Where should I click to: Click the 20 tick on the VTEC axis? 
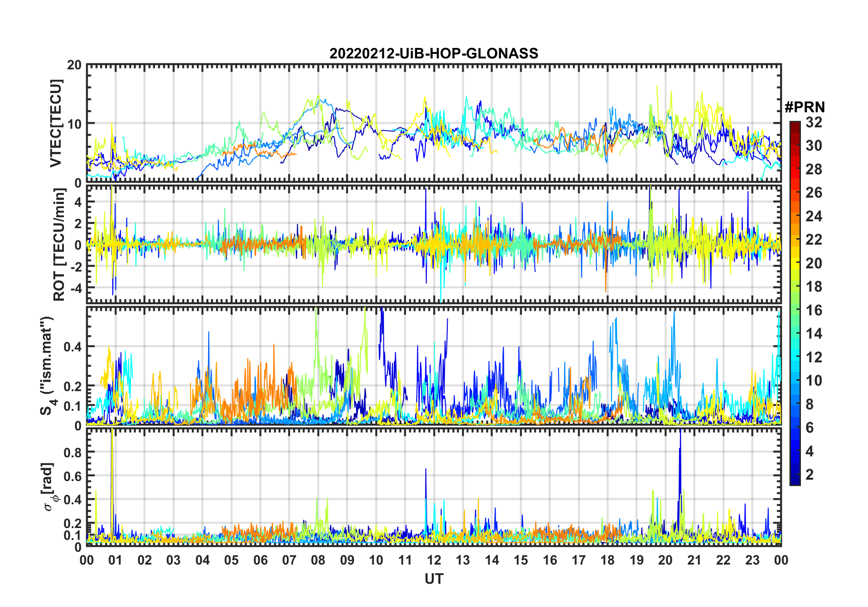tap(74, 65)
